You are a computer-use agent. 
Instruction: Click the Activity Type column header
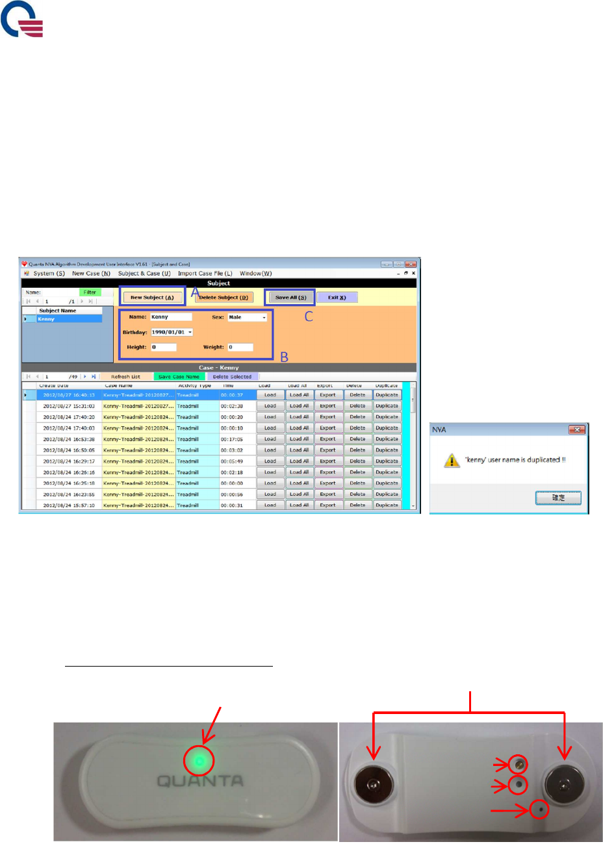[198, 386]
